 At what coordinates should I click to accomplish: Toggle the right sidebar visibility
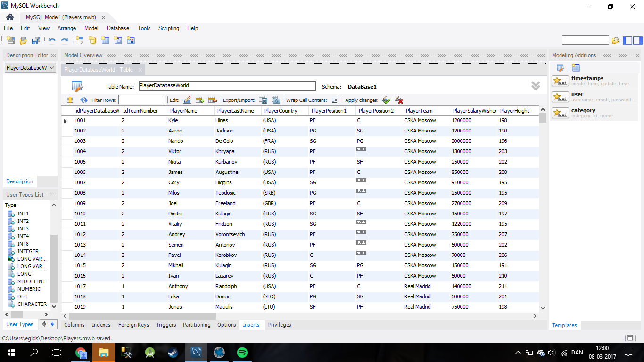[x=637, y=41]
